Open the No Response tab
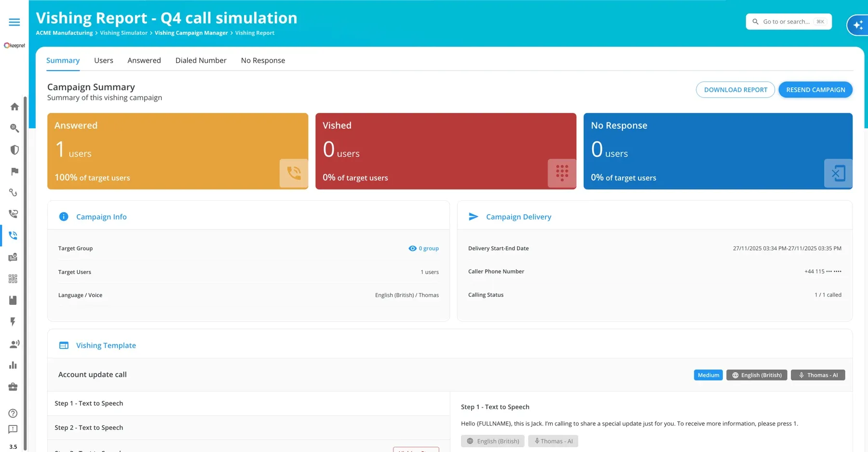This screenshot has width=868, height=452. [x=263, y=60]
